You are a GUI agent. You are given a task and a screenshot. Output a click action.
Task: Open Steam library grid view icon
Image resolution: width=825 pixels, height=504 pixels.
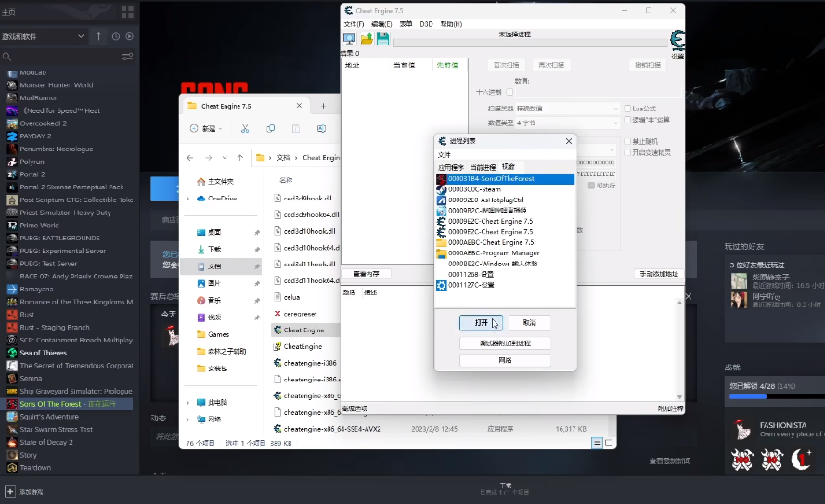click(x=127, y=12)
